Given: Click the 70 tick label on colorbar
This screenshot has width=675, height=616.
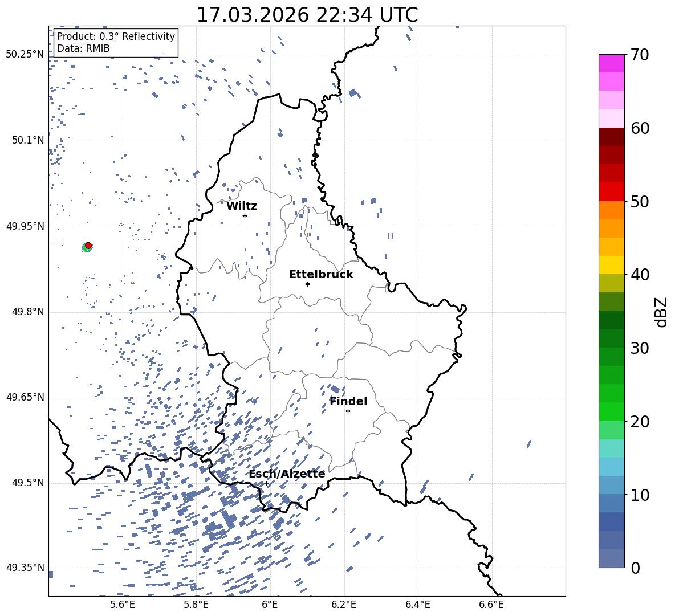Looking at the screenshot, I should 640,55.
